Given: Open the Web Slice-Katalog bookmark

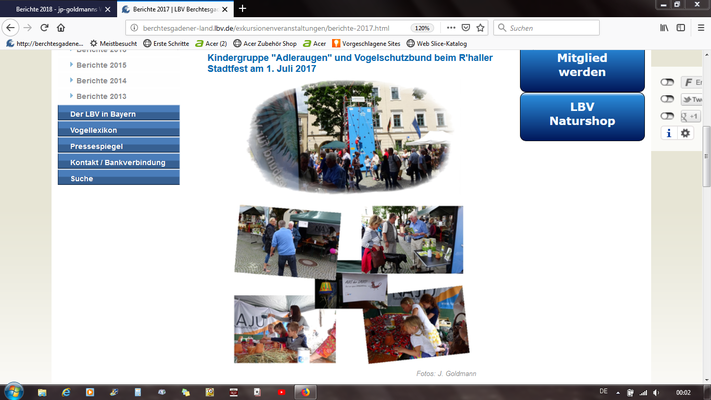Looking at the screenshot, I should 437,44.
